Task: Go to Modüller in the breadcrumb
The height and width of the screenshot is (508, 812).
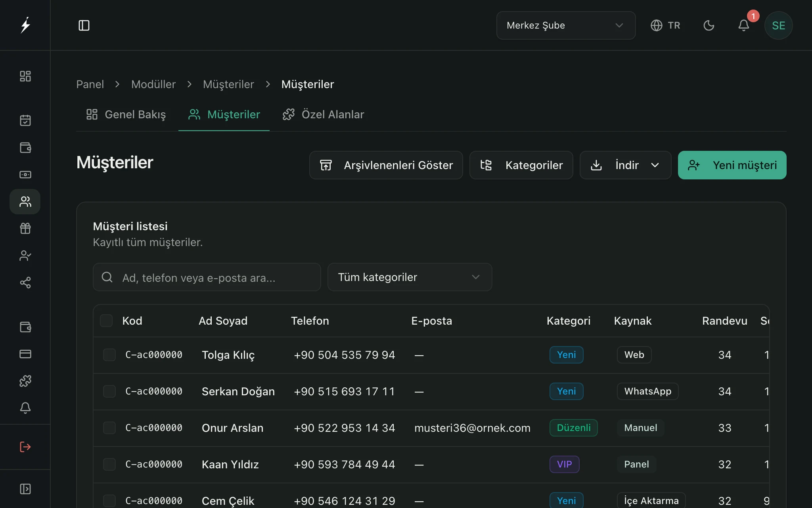Action: tap(153, 84)
